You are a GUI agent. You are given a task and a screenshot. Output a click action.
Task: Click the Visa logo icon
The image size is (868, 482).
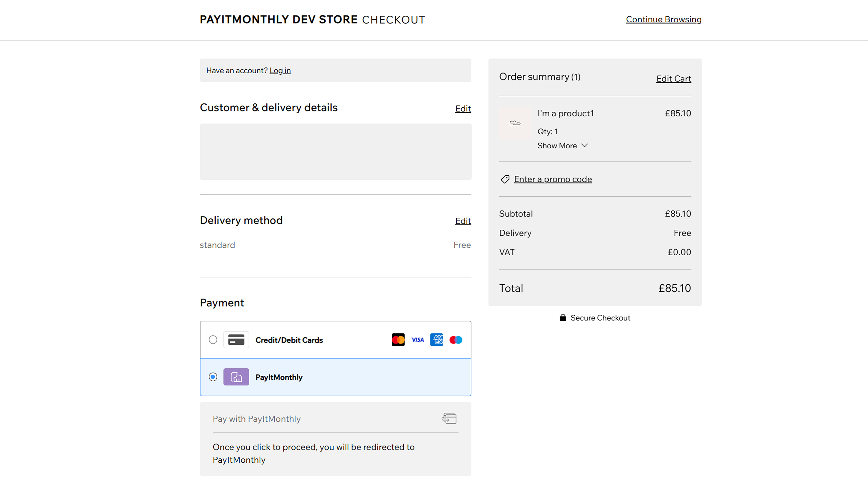(x=418, y=340)
